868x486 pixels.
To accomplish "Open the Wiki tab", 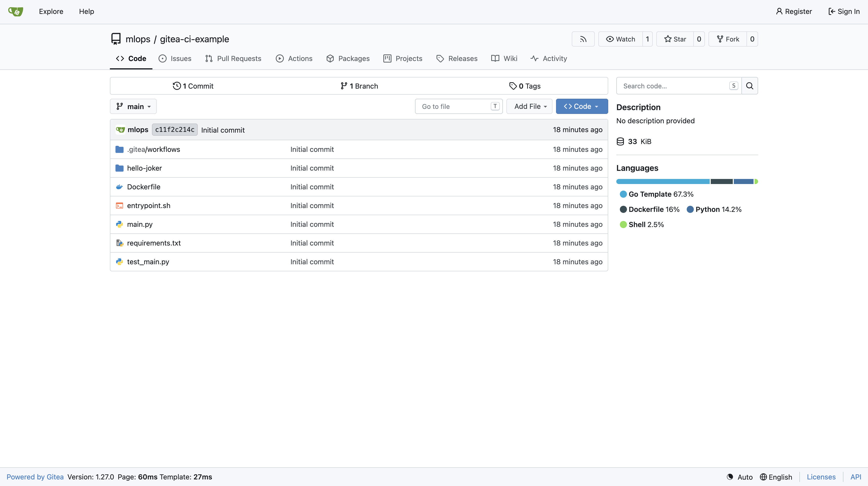I will point(504,59).
